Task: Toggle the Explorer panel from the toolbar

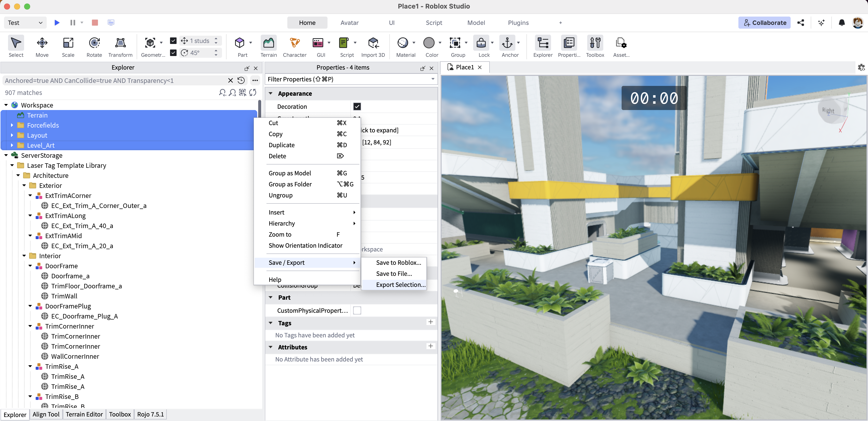Action: tap(542, 46)
